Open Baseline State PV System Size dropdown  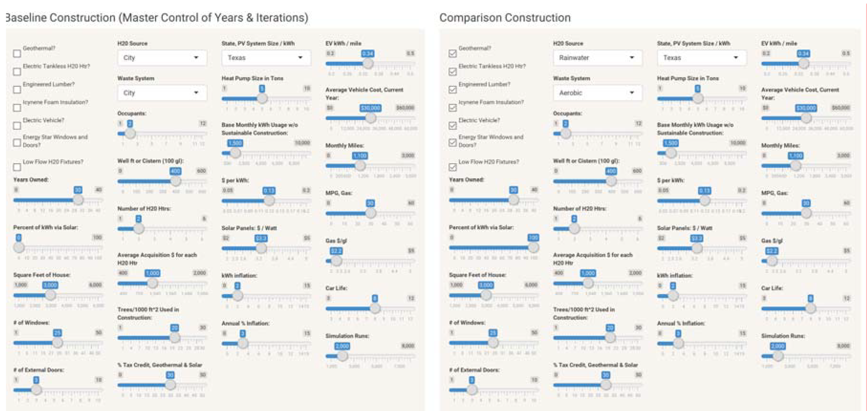266,58
